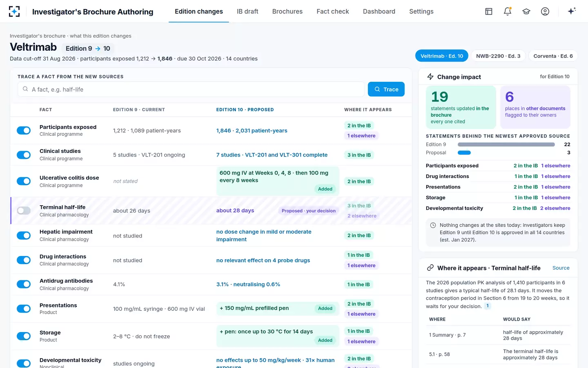Click the Added badge in Presentations row

point(325,309)
